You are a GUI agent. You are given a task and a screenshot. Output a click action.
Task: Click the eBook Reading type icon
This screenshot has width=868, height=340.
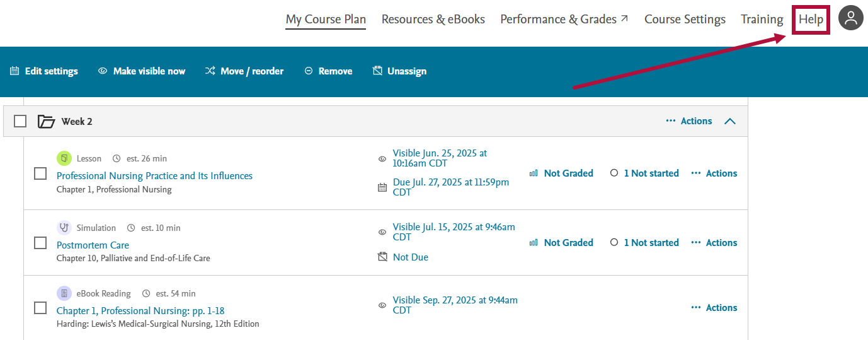(x=64, y=293)
